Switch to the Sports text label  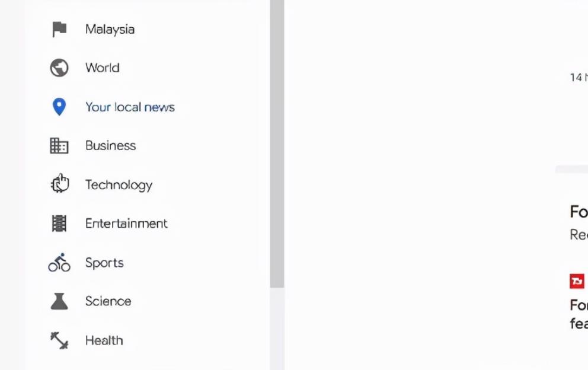[x=104, y=263]
